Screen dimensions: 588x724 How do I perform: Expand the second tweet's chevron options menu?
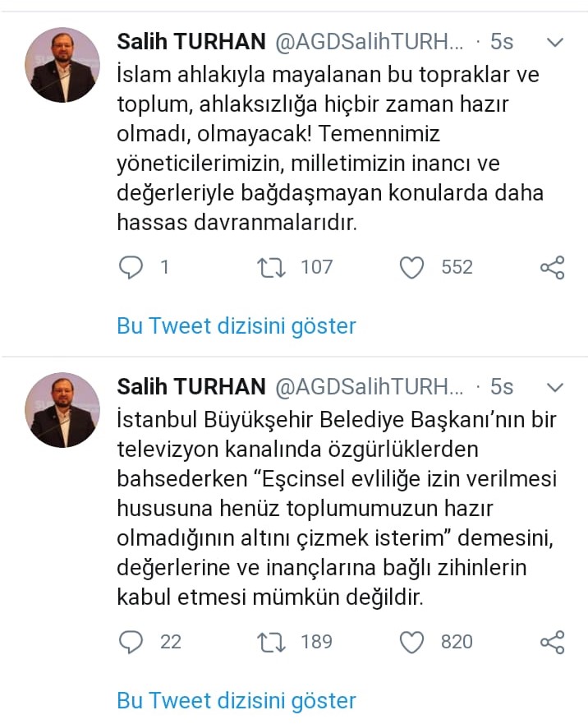[x=555, y=387]
